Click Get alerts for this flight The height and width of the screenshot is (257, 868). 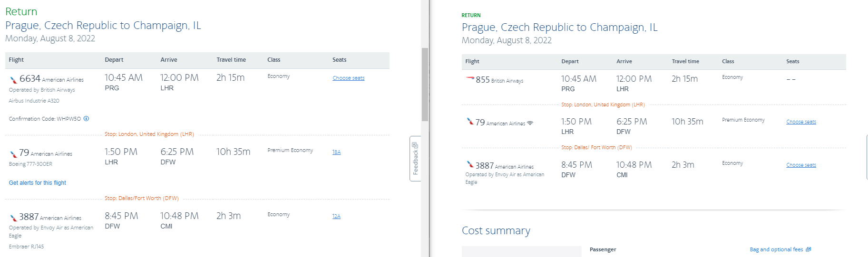click(x=38, y=183)
